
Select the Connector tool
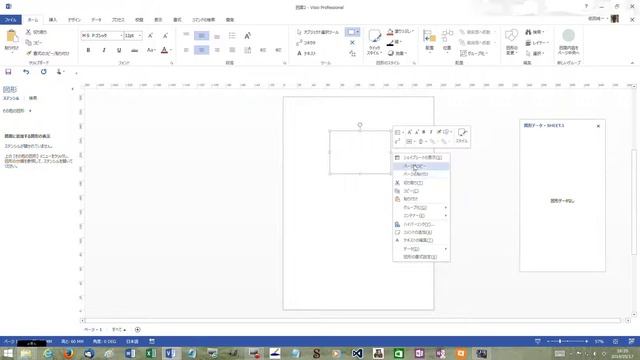tap(306, 42)
